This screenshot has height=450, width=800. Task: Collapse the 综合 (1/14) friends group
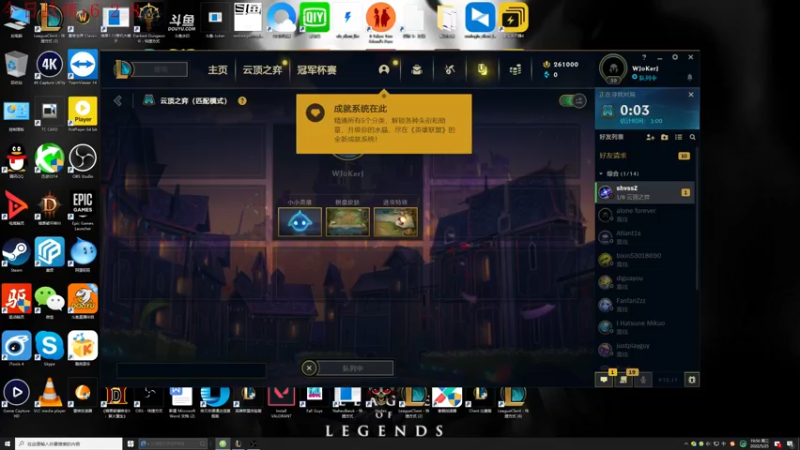pos(601,173)
